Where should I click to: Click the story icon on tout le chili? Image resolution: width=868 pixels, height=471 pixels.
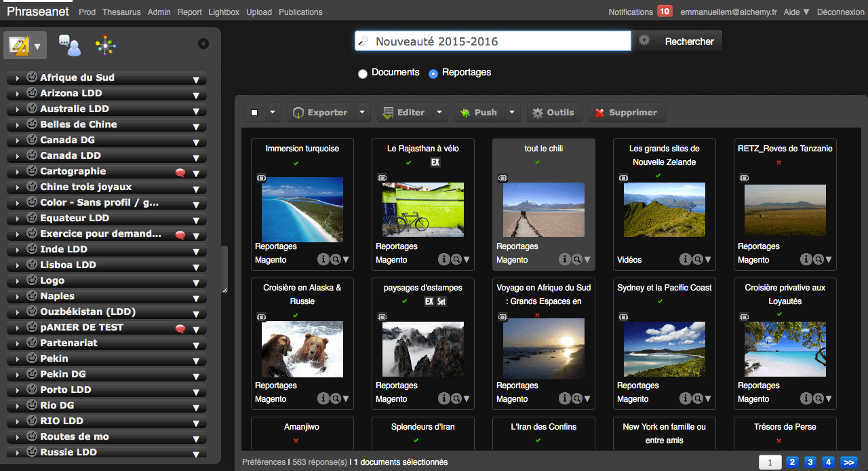(x=502, y=178)
